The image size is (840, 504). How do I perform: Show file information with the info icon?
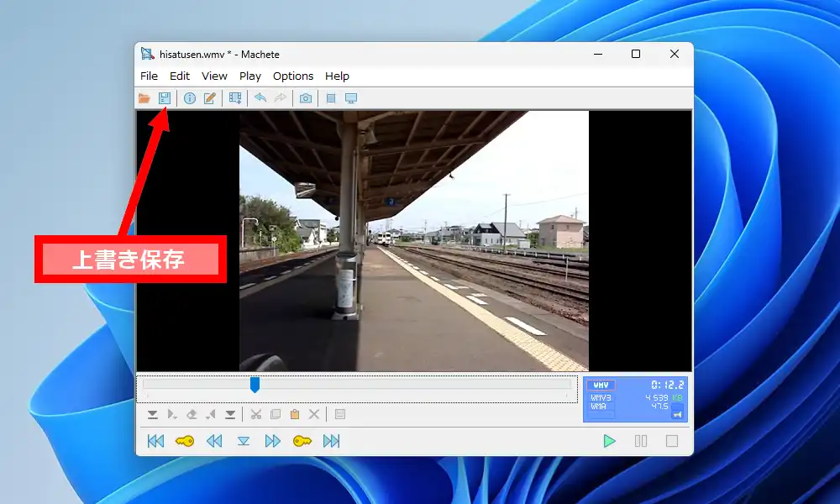click(x=190, y=98)
